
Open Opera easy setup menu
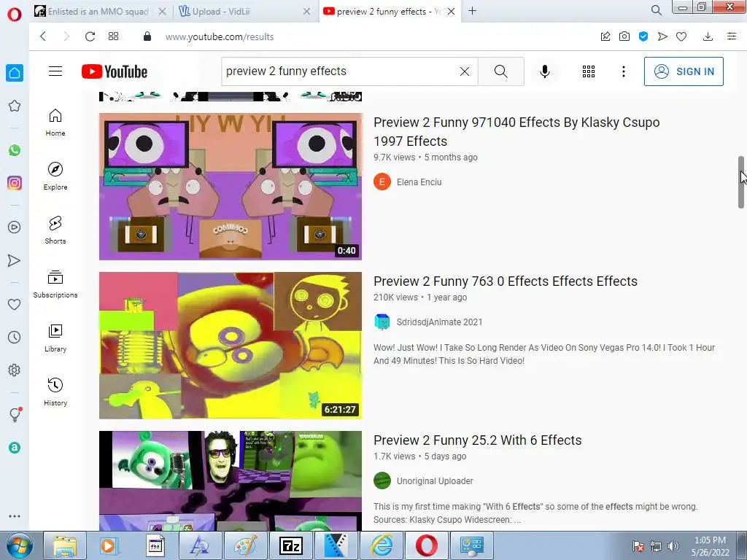[x=732, y=36]
